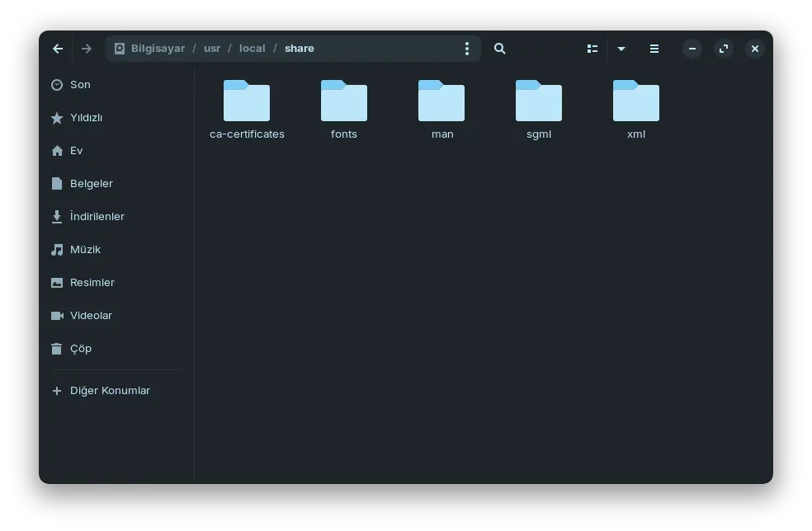Click the ca-certificates folder name
Image resolution: width=812 pixels, height=531 pixels.
247,134
